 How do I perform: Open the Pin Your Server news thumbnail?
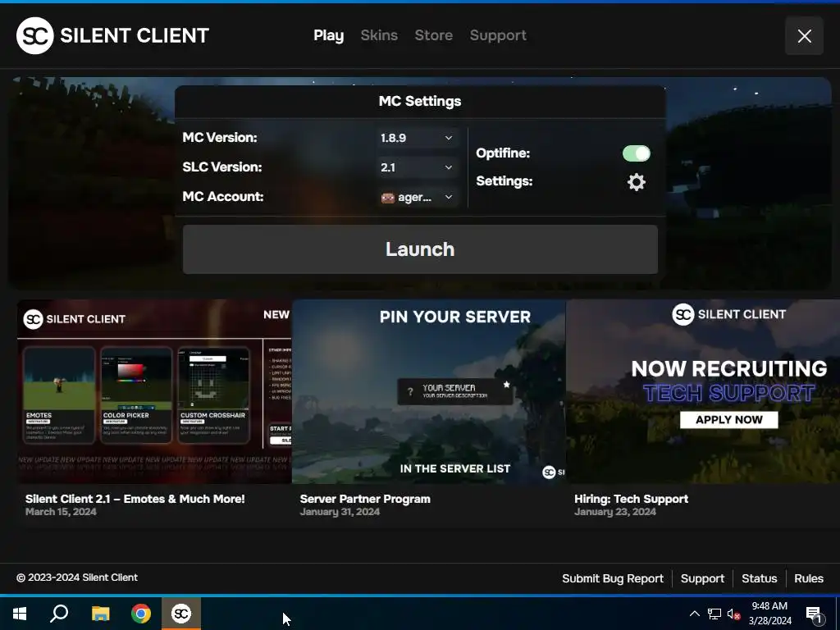click(x=428, y=391)
